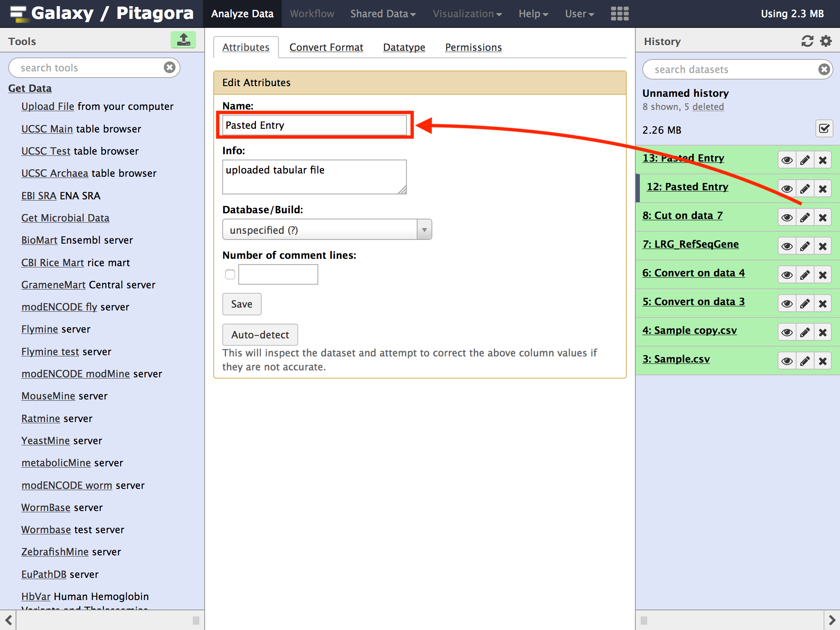The width and height of the screenshot is (840, 630).
Task: Refresh the history panel
Action: point(807,41)
